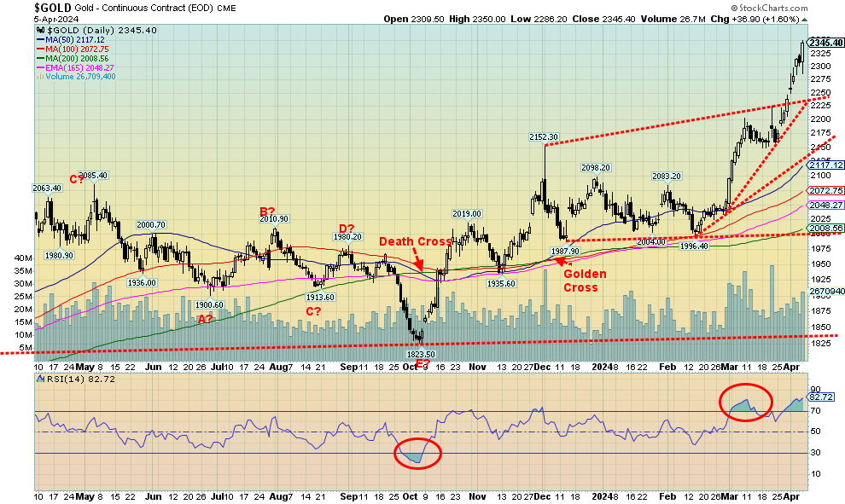
Task: Click the red circle around October RSI low
Action: pyautogui.click(x=417, y=454)
